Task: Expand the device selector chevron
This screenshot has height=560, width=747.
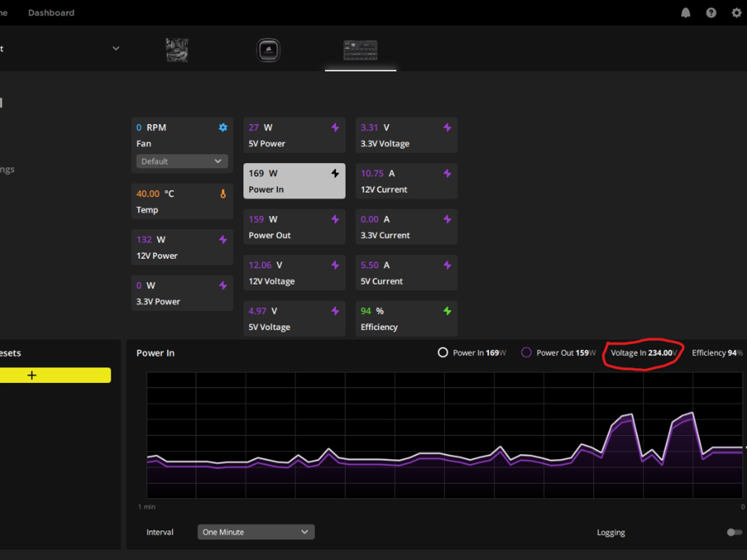Action: (116, 48)
